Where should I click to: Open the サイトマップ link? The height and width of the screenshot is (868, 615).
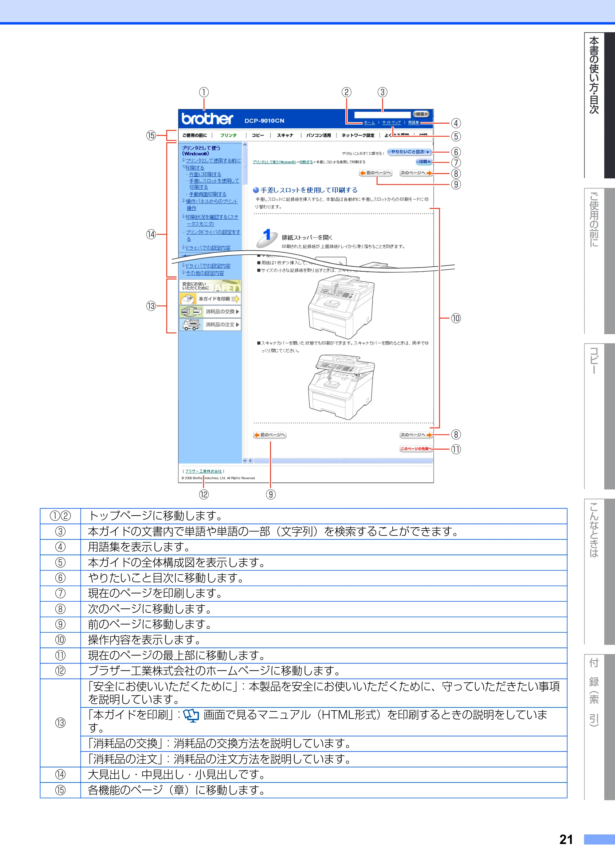(x=391, y=123)
